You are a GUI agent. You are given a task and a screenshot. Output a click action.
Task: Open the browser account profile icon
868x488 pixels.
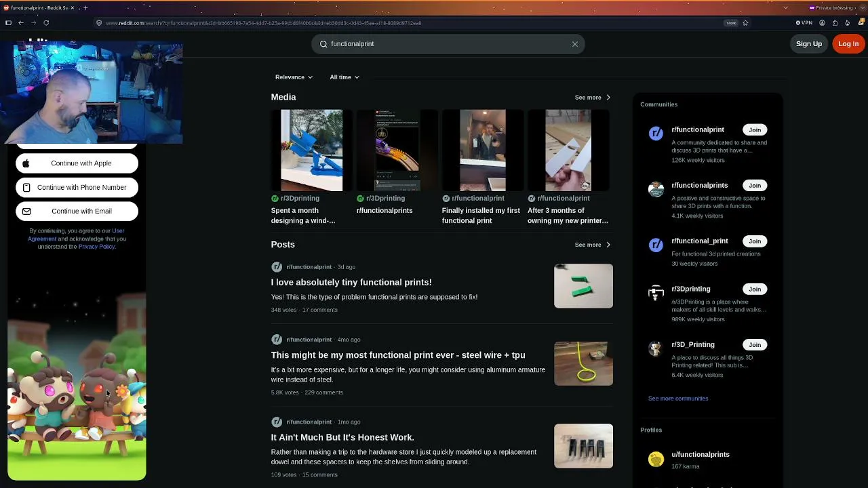[822, 23]
